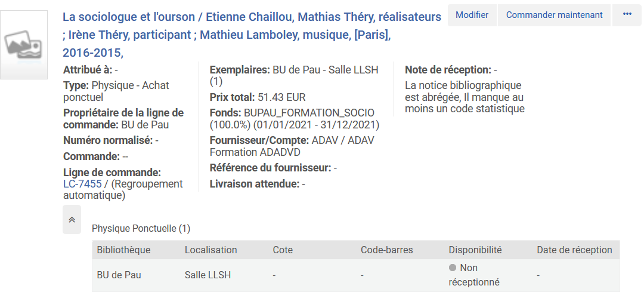644x301 pixels.
Task: Select the BU de Pau table row cell
Action: 119,275
